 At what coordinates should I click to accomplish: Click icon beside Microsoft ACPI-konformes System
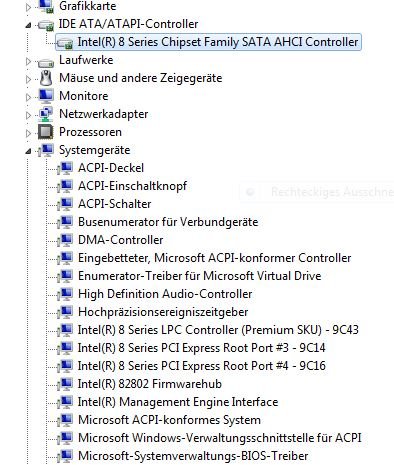click(65, 420)
